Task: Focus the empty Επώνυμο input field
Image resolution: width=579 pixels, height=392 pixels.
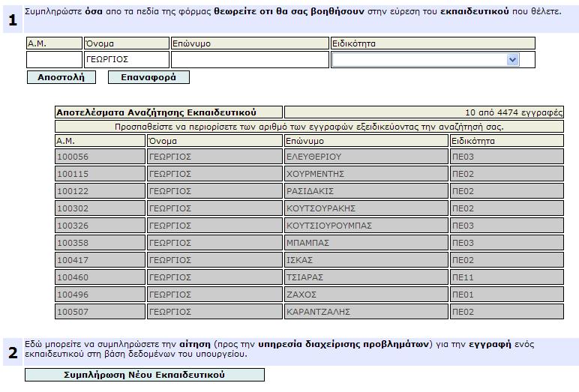Action: (250, 59)
